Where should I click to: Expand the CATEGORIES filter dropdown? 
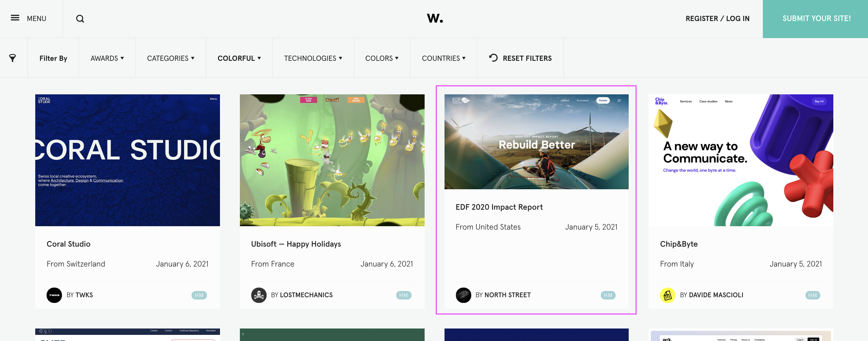tap(171, 58)
